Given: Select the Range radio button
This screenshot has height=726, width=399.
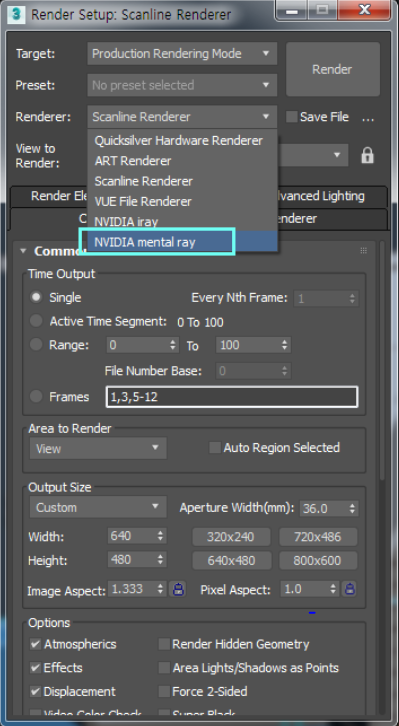Looking at the screenshot, I should point(36,345).
